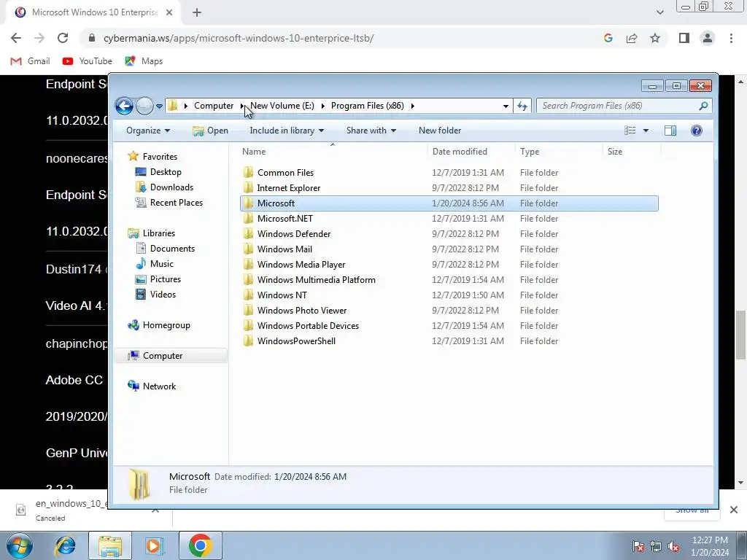The image size is (747, 560).
Task: Click the Open toolbar button
Action: point(211,131)
